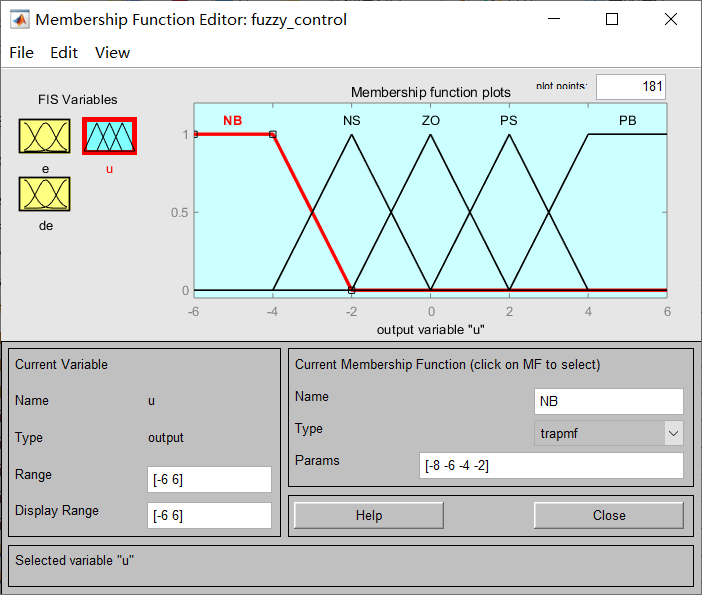Select the PB membership function label
Screen dimensions: 702x595
click(627, 120)
